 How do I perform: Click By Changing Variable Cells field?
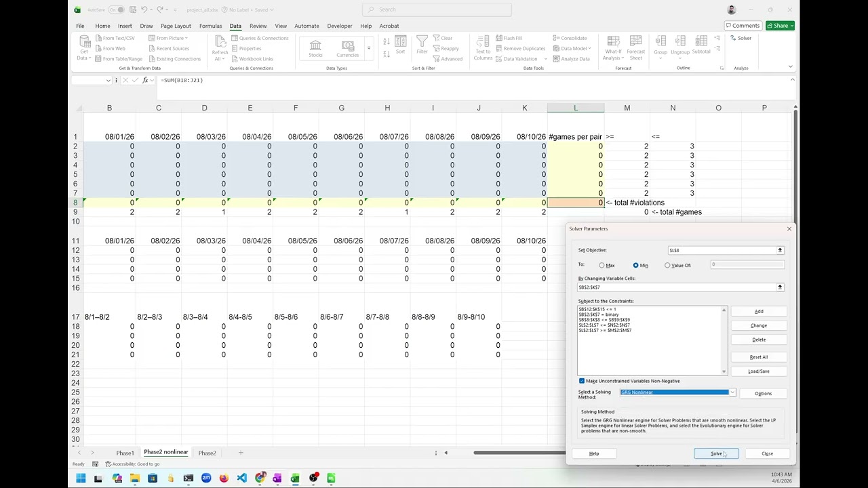[677, 287]
